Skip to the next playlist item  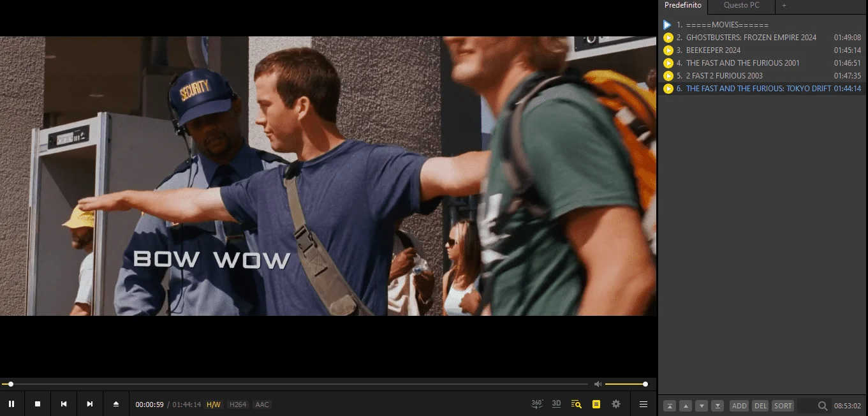[90, 404]
